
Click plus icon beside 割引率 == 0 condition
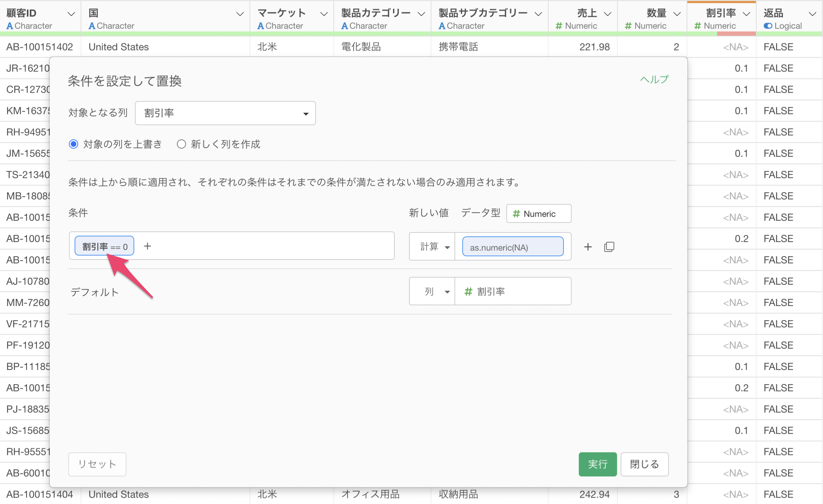coord(147,246)
